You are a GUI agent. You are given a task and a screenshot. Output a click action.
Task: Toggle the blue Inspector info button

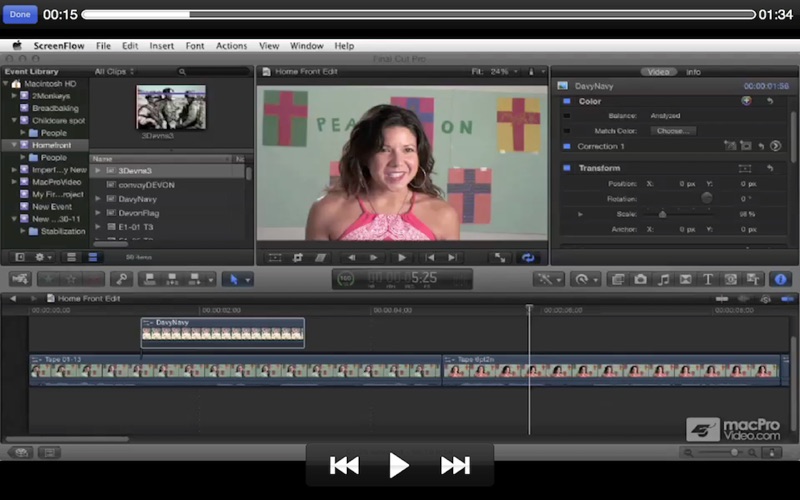click(780, 279)
